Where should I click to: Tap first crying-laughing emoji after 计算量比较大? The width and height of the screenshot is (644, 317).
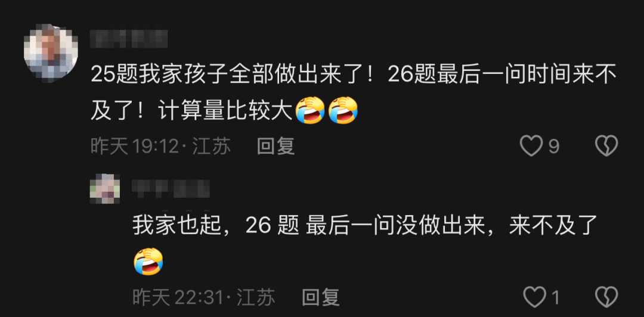pyautogui.click(x=311, y=110)
